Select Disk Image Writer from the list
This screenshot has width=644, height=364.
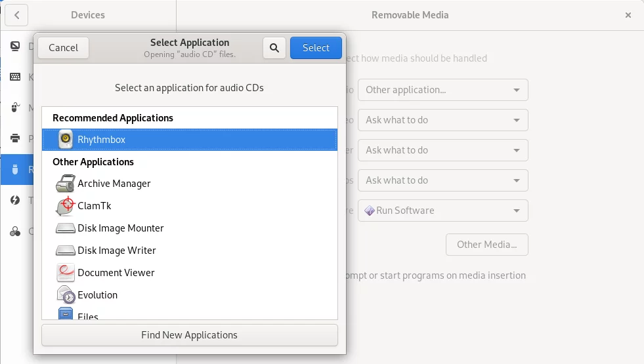coord(189,250)
